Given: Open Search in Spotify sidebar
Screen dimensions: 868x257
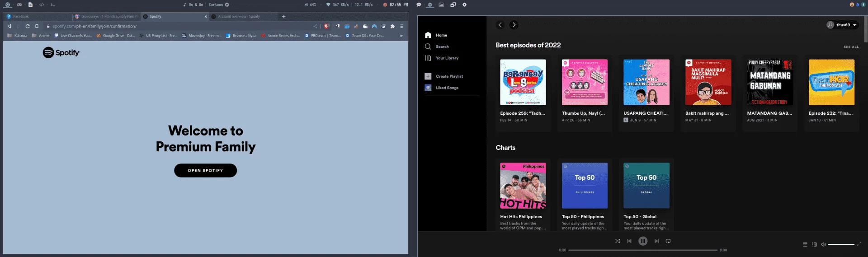Looking at the screenshot, I should [437, 47].
